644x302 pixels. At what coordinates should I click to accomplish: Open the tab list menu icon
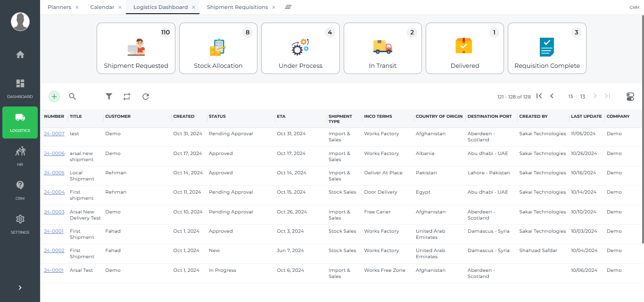pos(288,7)
